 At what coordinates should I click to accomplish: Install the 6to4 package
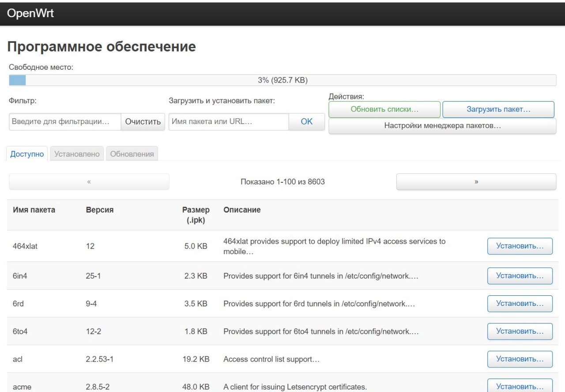pos(520,332)
